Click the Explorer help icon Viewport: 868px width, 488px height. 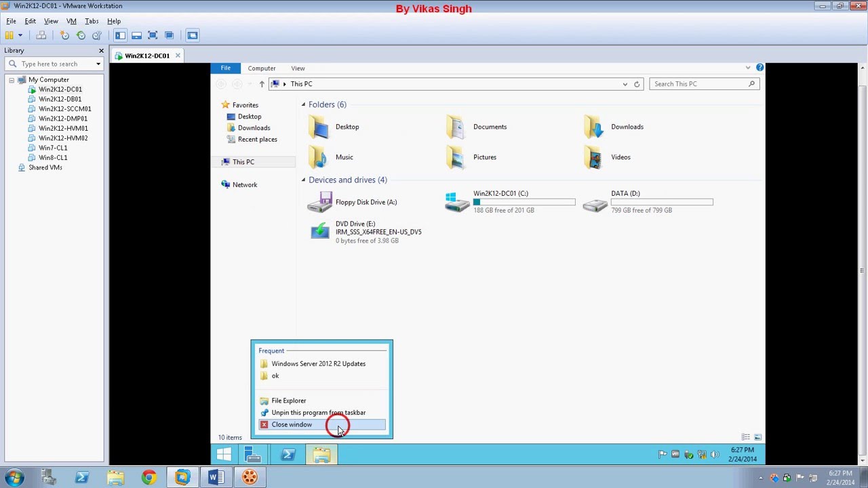(x=759, y=68)
